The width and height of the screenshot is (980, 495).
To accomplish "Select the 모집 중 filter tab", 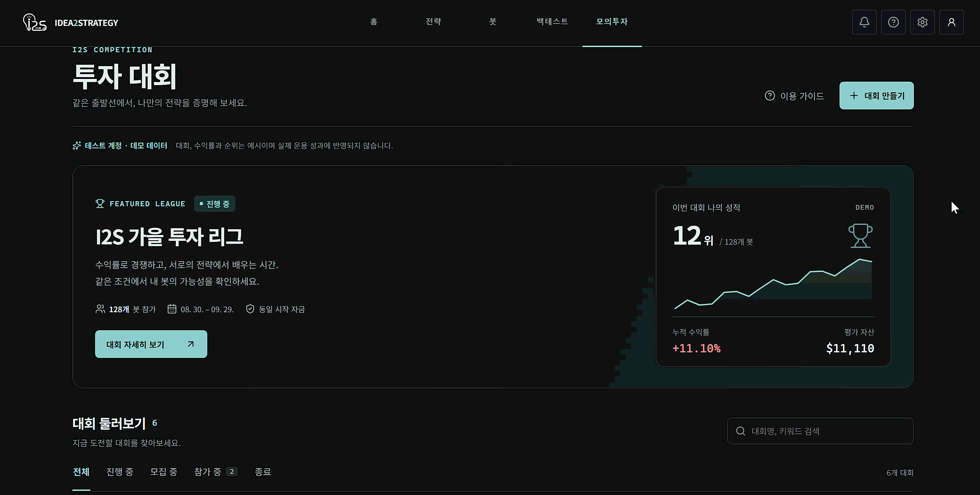I will pyautogui.click(x=164, y=472).
